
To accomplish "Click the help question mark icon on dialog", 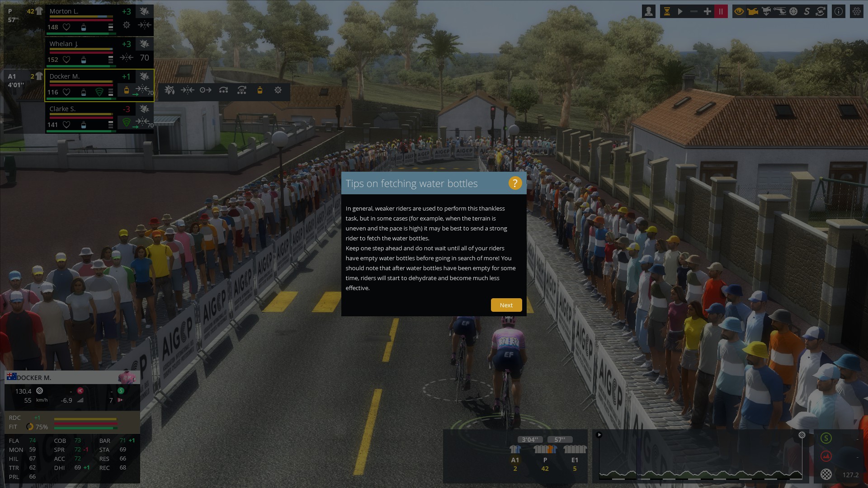I will pyautogui.click(x=514, y=183).
